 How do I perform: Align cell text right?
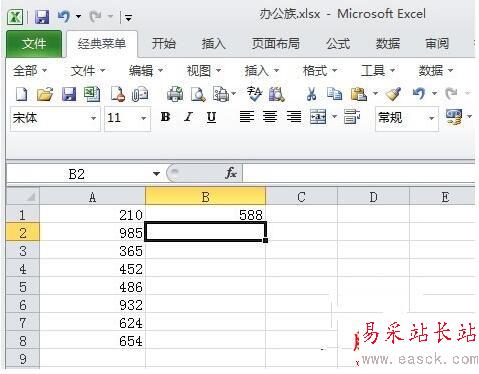294,117
